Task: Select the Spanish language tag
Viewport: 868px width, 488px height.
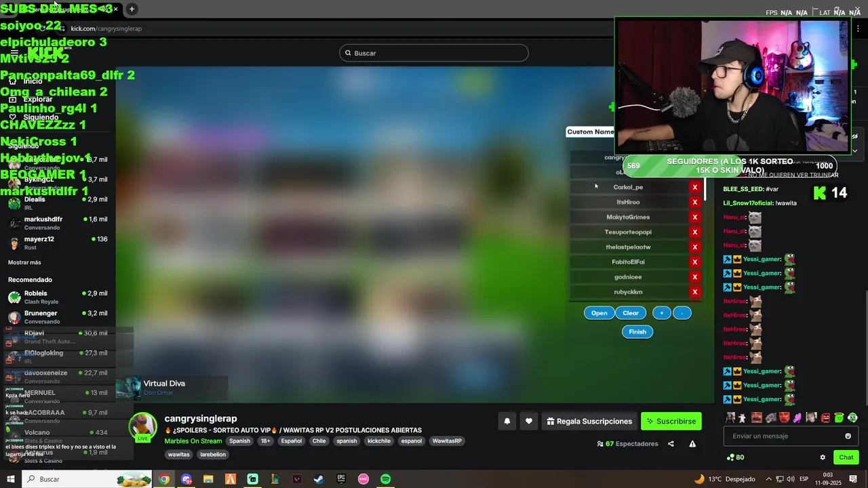Action: [239, 441]
